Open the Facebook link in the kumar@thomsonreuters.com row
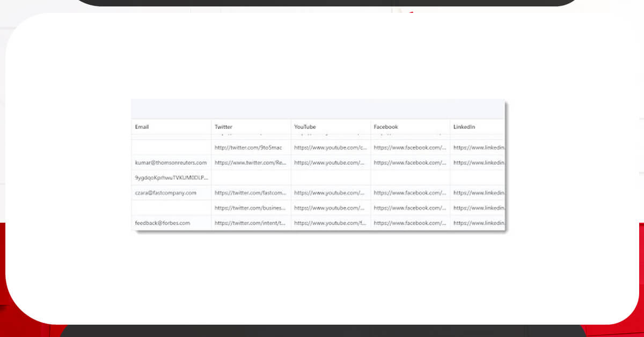 (x=410, y=162)
